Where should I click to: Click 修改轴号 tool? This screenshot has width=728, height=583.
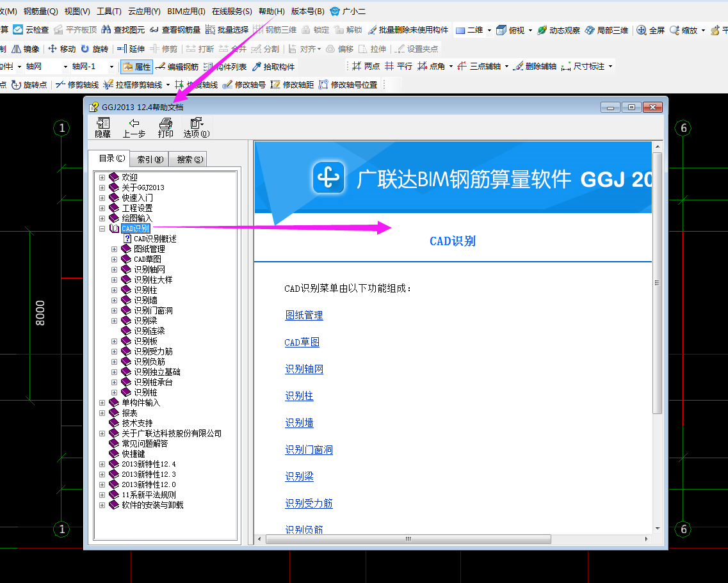[x=244, y=85]
